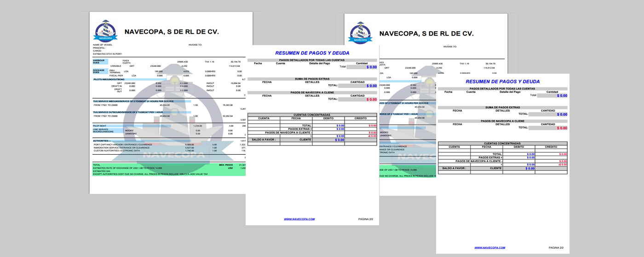Click ESTIMATED STAY IN PORT label
This screenshot has height=257, width=644.
coord(107,54)
